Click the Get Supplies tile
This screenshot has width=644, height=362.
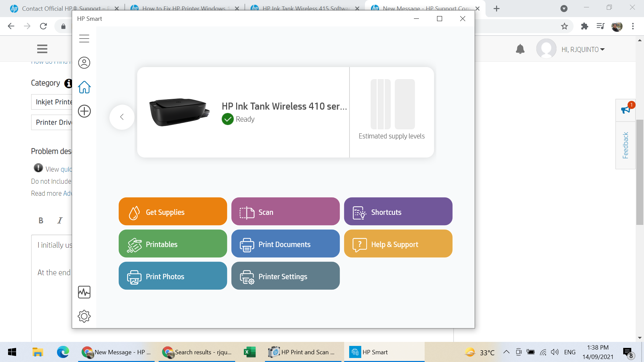[x=173, y=212]
